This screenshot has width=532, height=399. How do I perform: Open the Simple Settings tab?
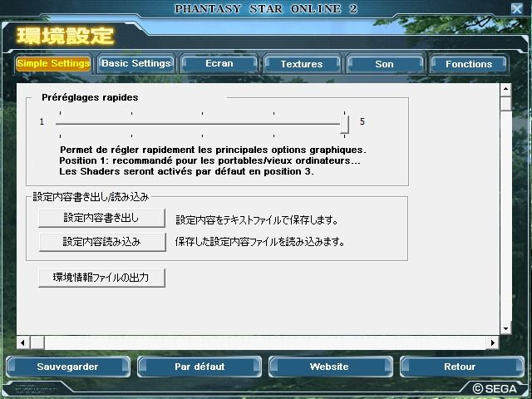click(53, 64)
